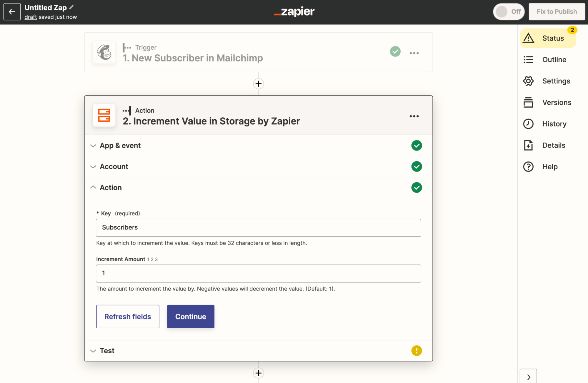Viewport: 588px width, 383px height.
Task: Click the Increment Amount input field
Action: click(258, 274)
